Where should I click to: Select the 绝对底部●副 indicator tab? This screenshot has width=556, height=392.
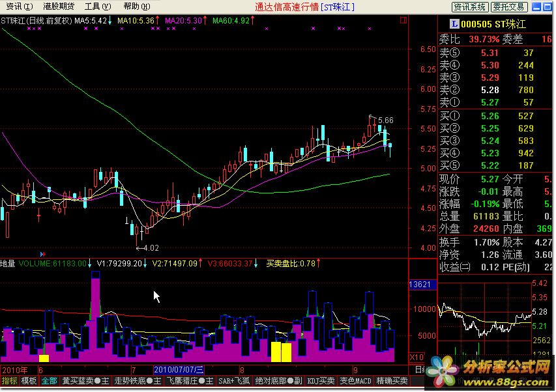[278, 381]
